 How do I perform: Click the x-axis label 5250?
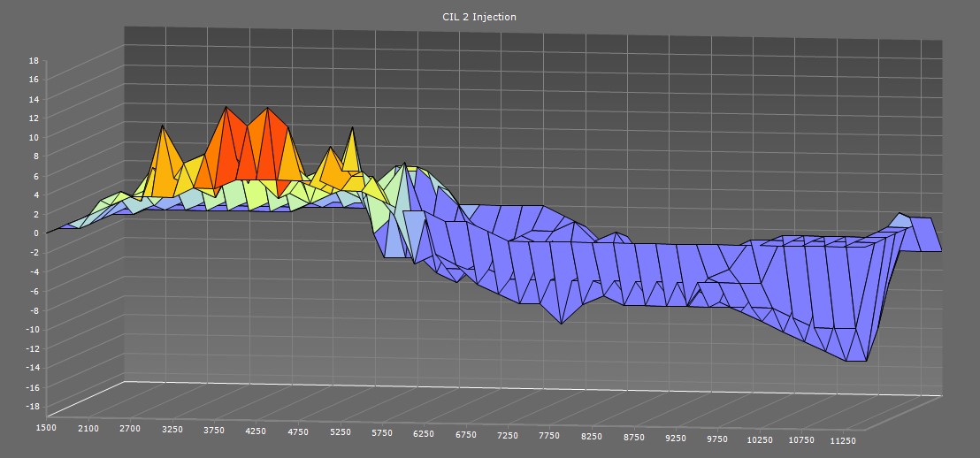tap(340, 431)
